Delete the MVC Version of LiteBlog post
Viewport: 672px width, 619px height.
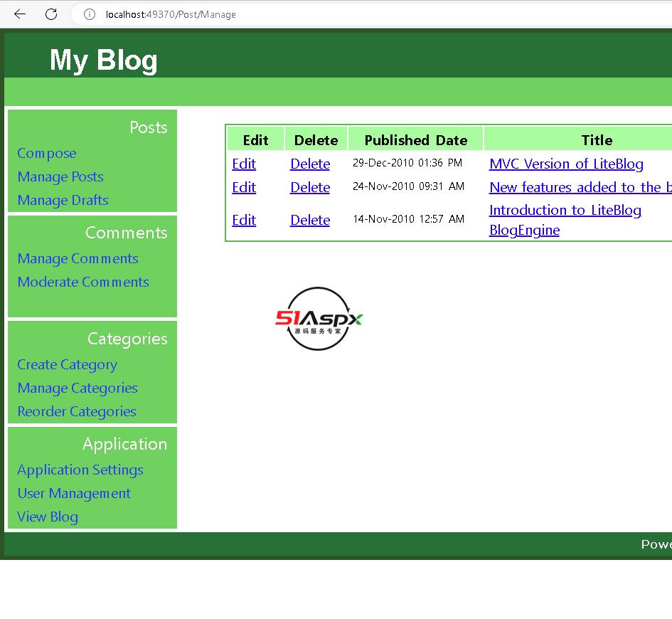click(x=310, y=164)
